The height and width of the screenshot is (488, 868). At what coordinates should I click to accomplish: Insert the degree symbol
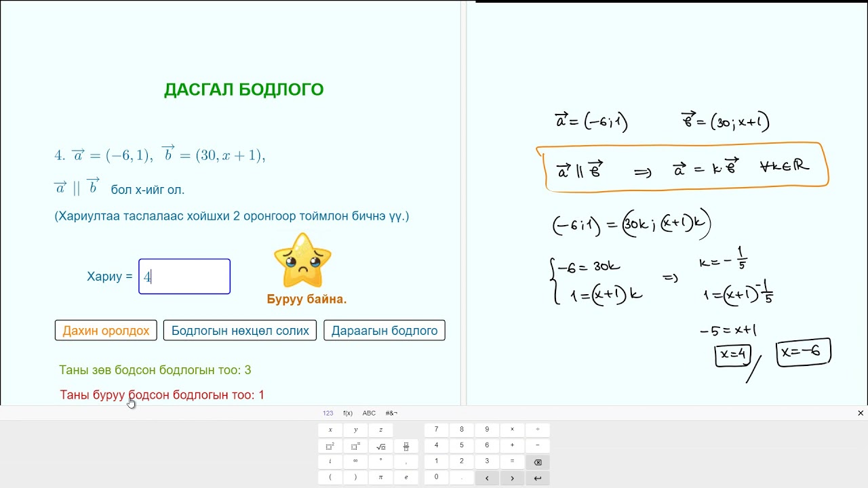click(381, 462)
